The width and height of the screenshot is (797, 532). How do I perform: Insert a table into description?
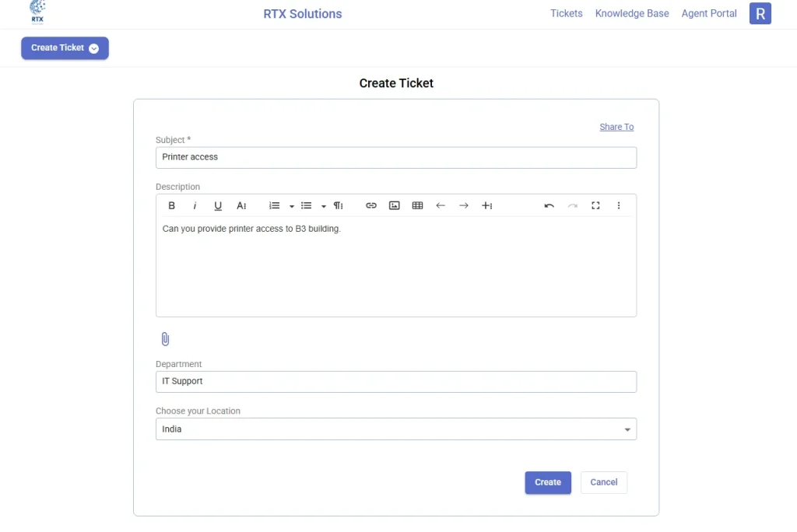coord(417,206)
